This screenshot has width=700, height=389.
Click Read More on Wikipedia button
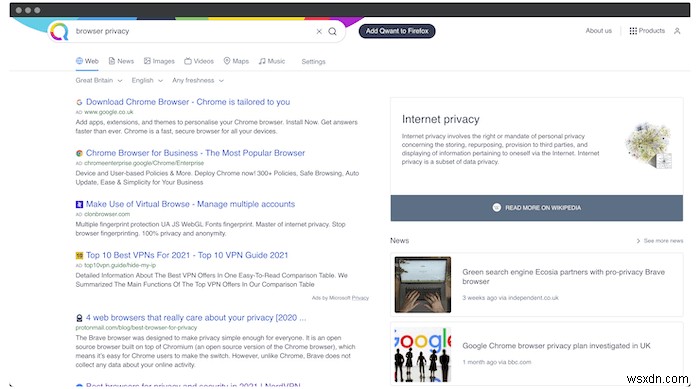(537, 208)
